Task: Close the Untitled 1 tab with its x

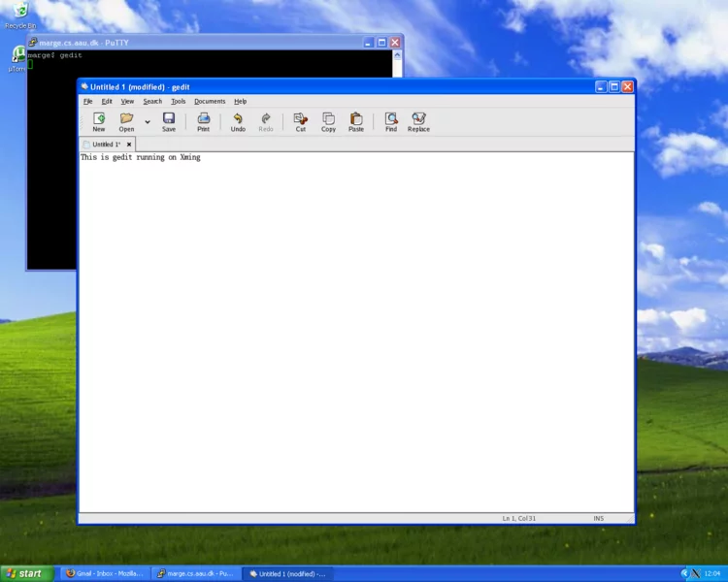Action: pyautogui.click(x=129, y=145)
